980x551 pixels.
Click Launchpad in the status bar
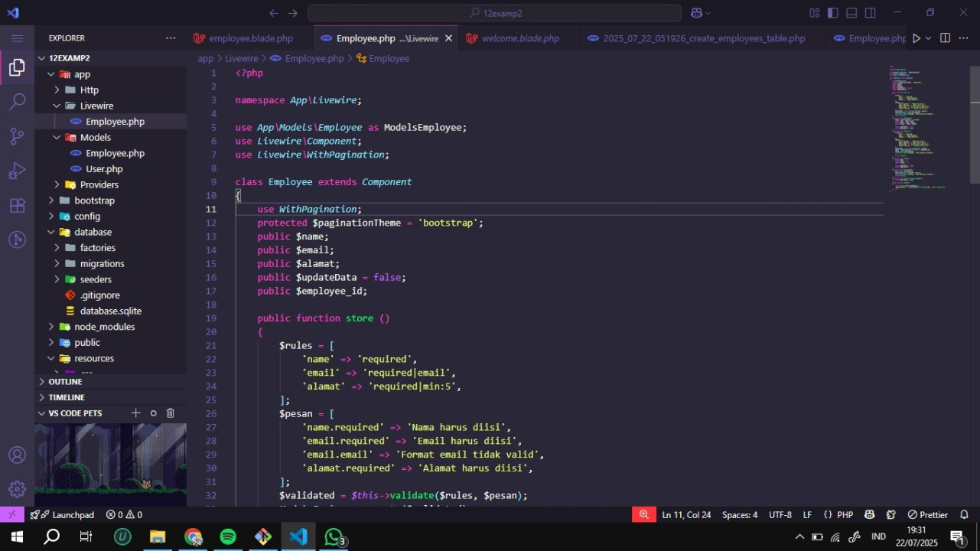[x=72, y=515]
